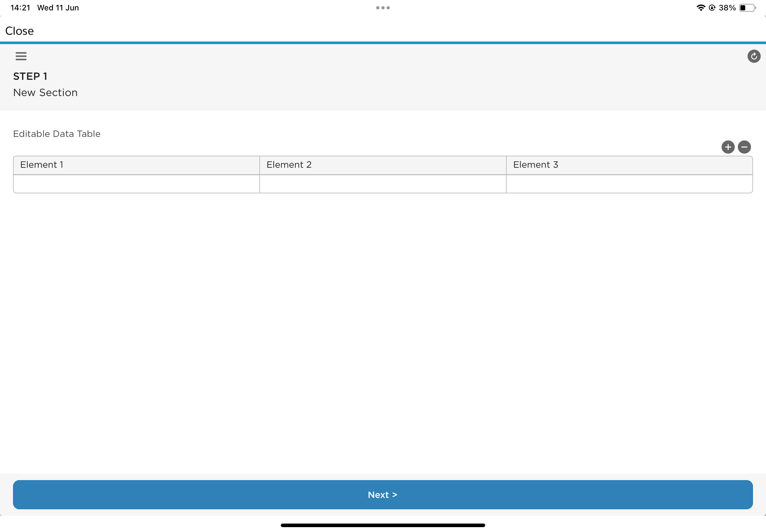Remove a row with the minus icon
This screenshot has height=532, width=766.
tap(744, 147)
